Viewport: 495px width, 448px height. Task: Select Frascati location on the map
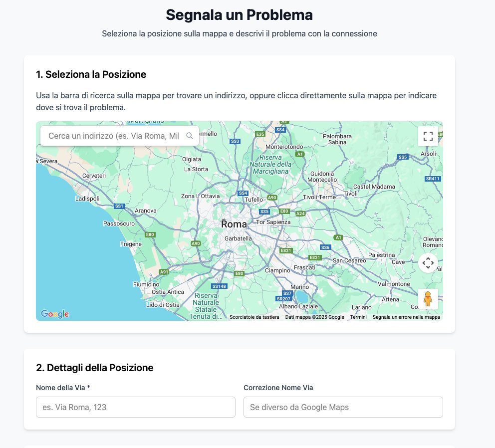pyautogui.click(x=304, y=267)
